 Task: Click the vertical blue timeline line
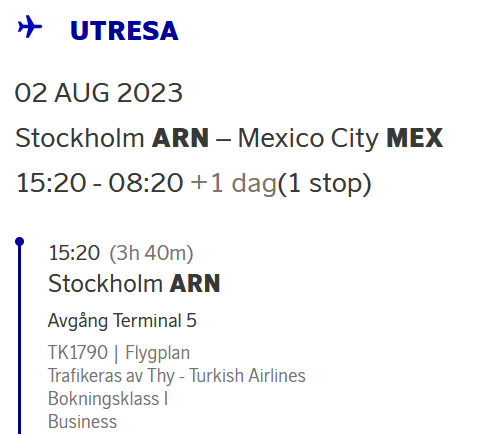19,338
